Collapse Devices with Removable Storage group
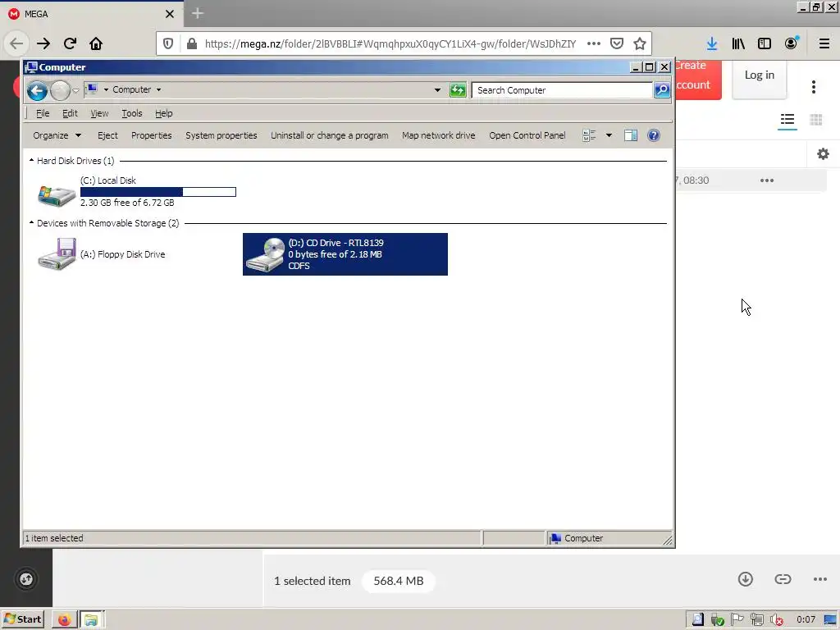 [32, 223]
